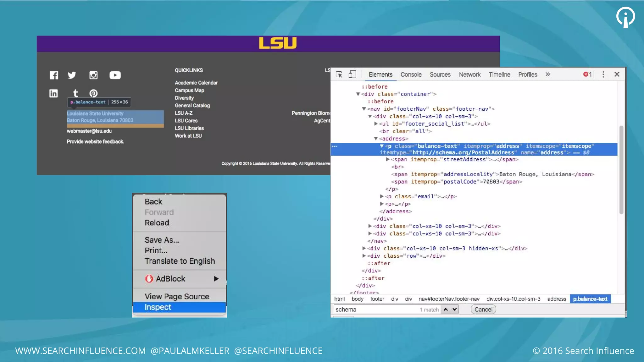Click the YouTube icon
644x362 pixels.
click(115, 75)
